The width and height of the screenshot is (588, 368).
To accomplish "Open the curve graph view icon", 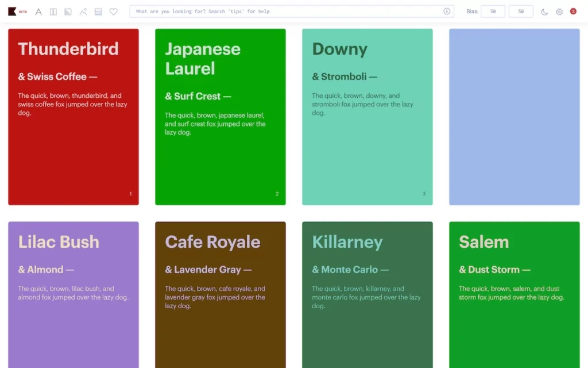I will pyautogui.click(x=83, y=11).
